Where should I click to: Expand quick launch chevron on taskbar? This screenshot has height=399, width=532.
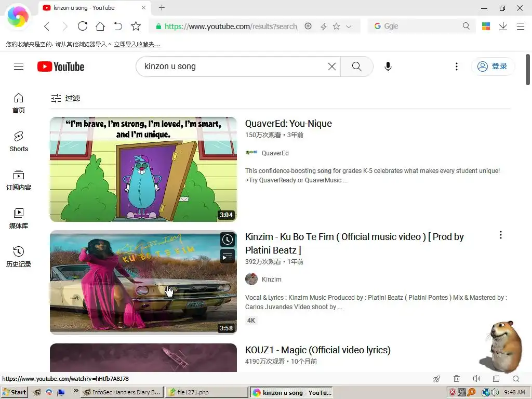coord(76,391)
